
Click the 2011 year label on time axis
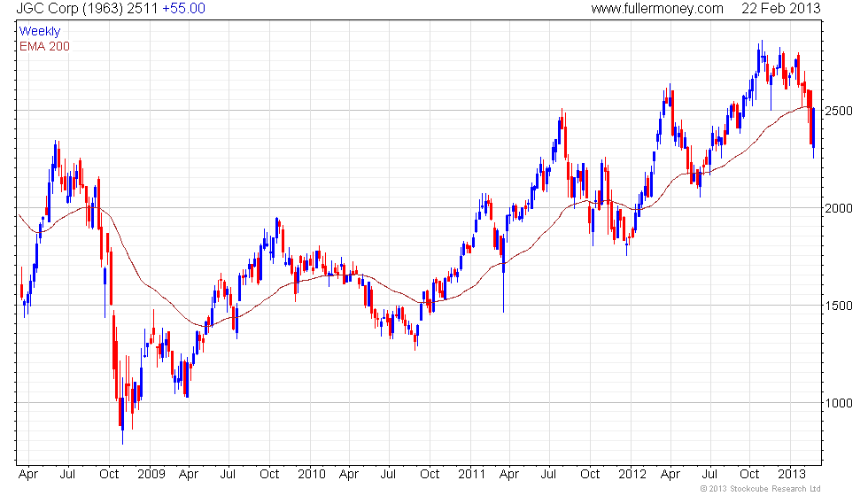click(x=471, y=474)
